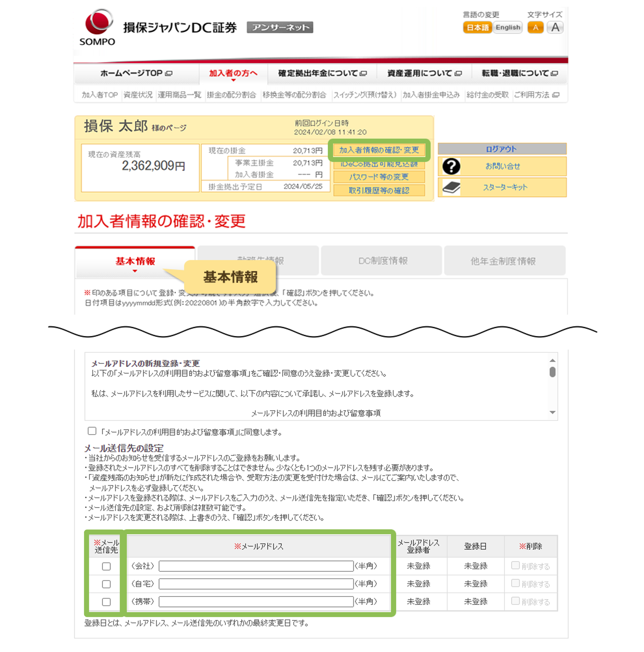Go to 資産状況 submenu link
This screenshot has width=644, height=652.
pos(138,95)
